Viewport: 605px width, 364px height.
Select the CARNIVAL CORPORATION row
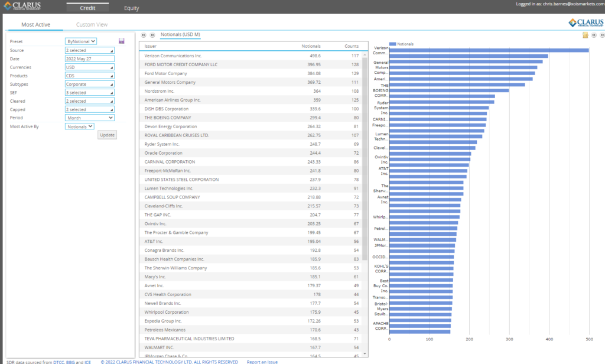point(251,162)
